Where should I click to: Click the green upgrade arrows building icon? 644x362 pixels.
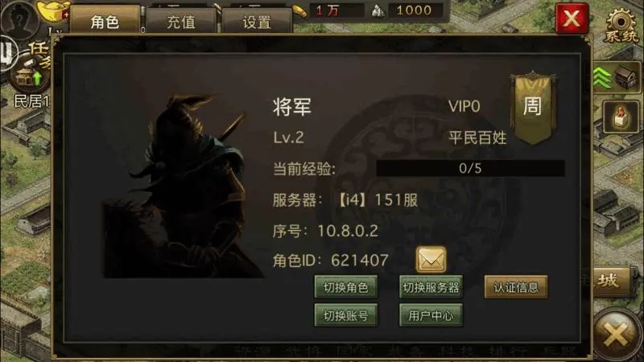617,77
